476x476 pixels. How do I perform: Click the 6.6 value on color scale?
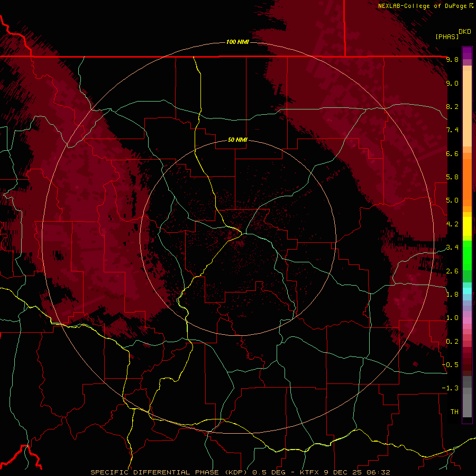click(452, 153)
